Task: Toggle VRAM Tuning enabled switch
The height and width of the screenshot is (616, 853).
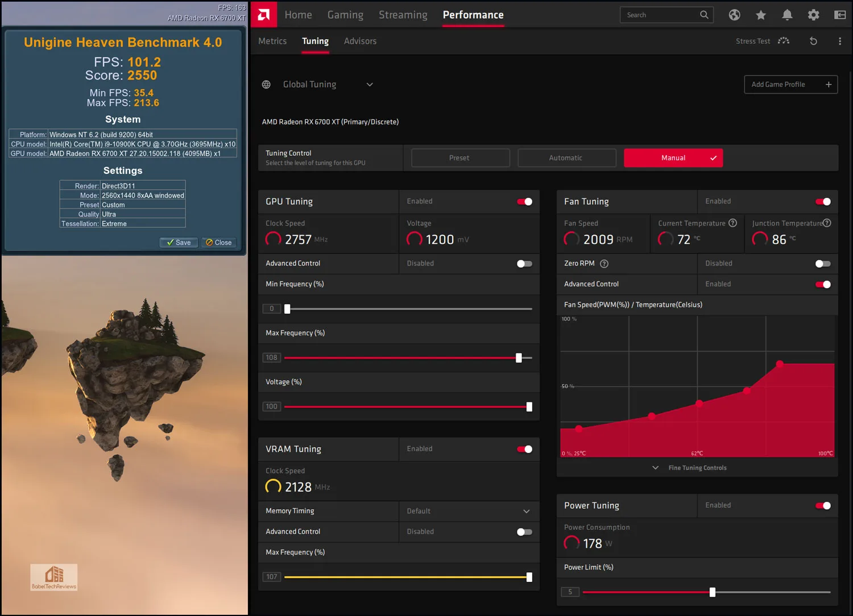Action: (x=524, y=449)
